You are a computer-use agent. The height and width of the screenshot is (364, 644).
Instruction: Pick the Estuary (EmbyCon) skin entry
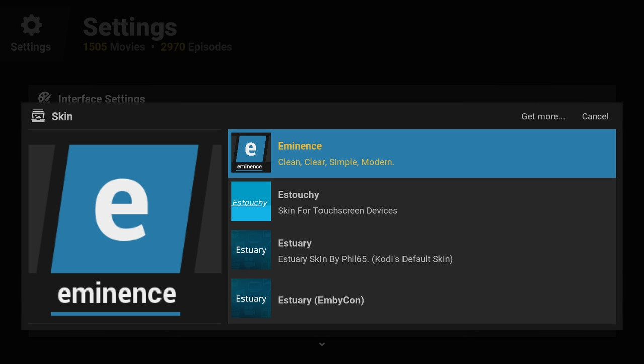(x=422, y=299)
